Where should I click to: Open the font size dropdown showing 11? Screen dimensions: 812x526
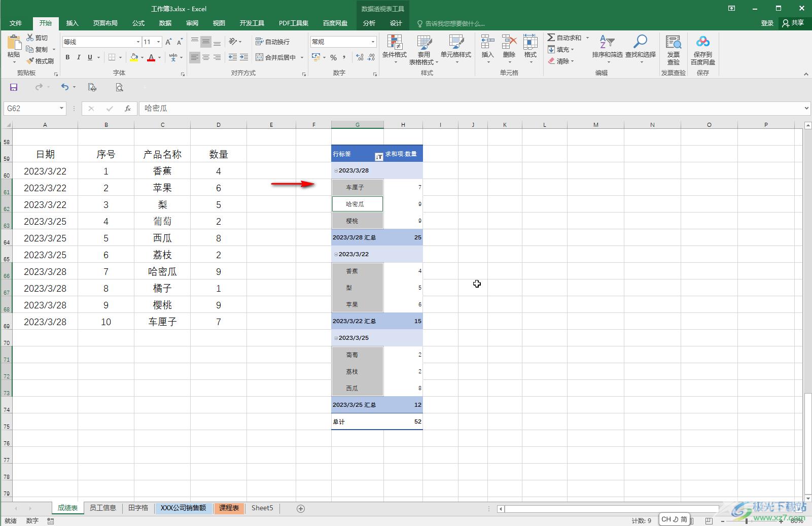159,42
